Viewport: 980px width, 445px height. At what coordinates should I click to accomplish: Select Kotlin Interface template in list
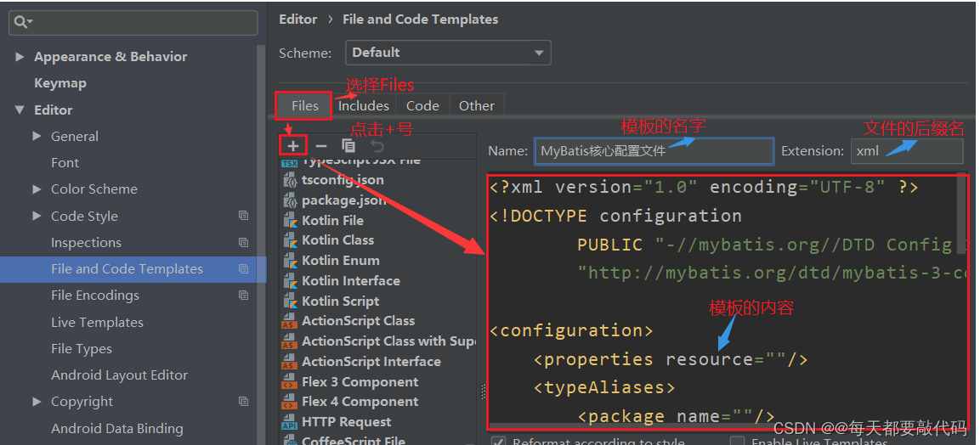click(350, 281)
